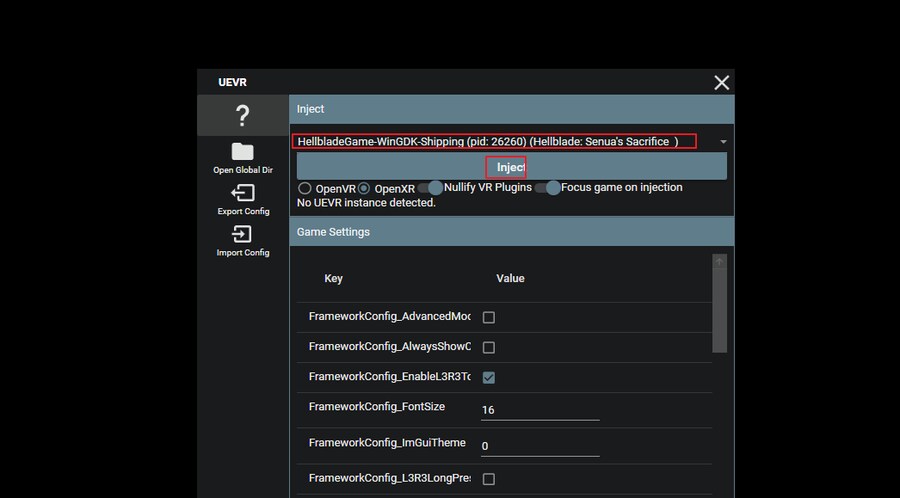The width and height of the screenshot is (900, 498).
Task: Select the OpenXR radio button
Action: 364,188
